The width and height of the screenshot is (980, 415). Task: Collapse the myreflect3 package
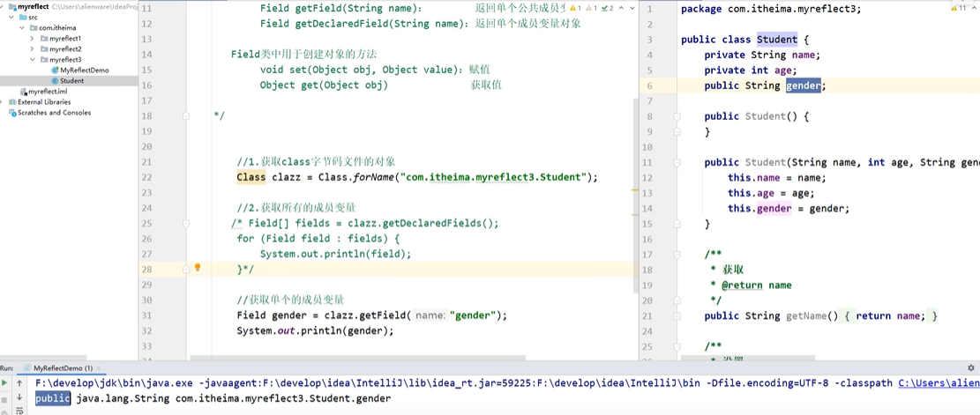point(33,60)
